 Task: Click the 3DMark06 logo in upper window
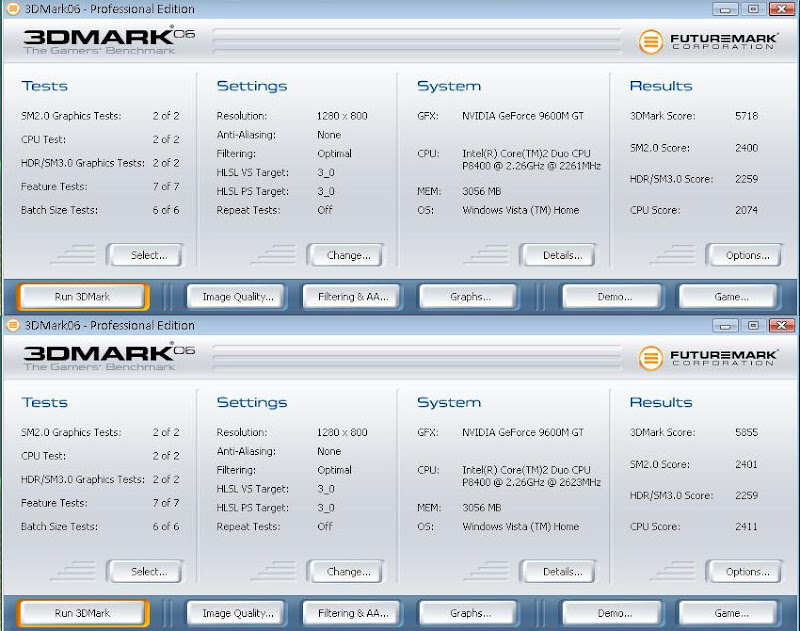pos(109,41)
